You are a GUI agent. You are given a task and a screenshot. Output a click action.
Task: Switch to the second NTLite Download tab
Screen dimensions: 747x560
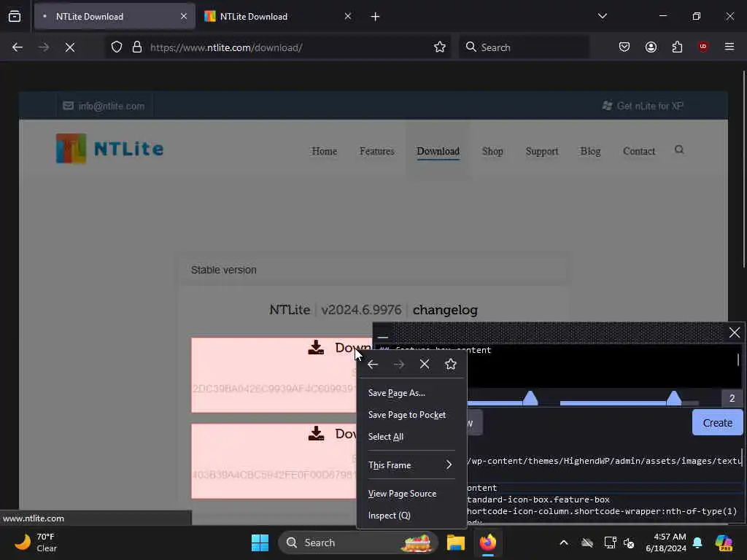tap(279, 17)
